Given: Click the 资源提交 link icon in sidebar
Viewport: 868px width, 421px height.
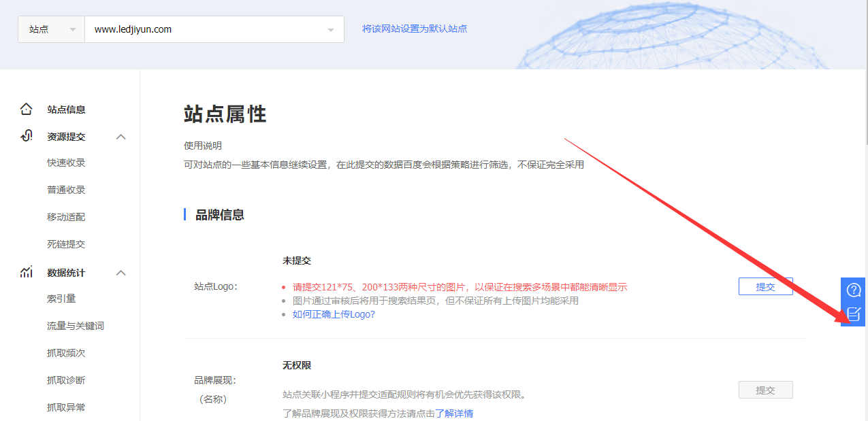Looking at the screenshot, I should coord(26,136).
